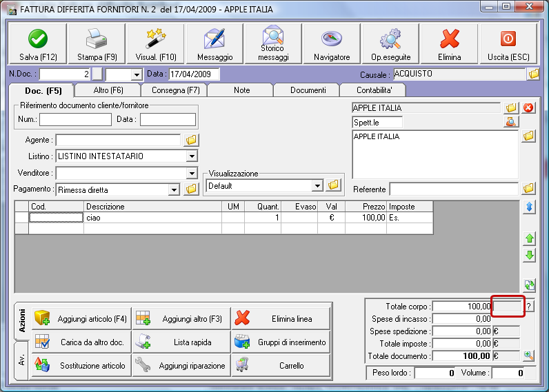549x392 pixels.
Task: Focus the reference Data field
Action: 168,119
